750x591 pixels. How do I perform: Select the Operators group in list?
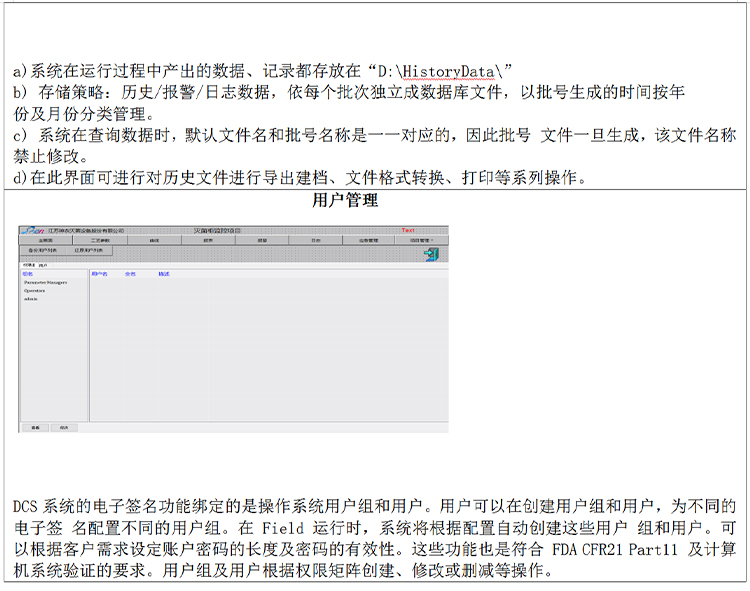point(36,291)
